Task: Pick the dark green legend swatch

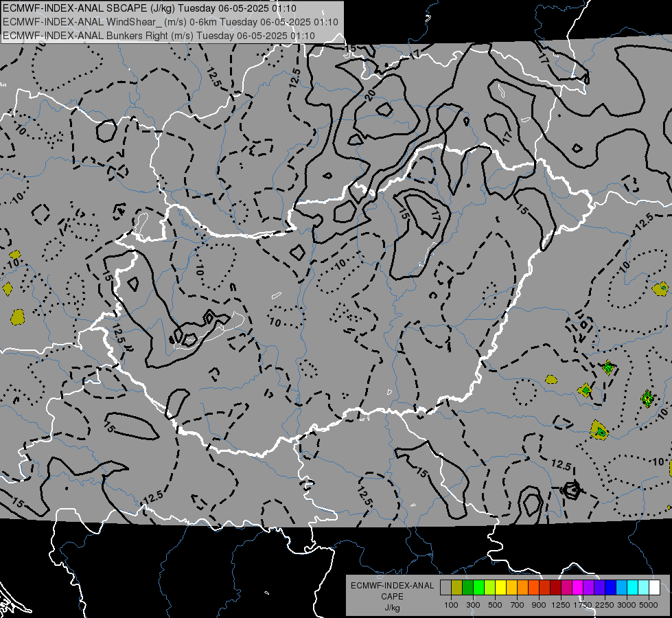Action: pyautogui.click(x=468, y=588)
